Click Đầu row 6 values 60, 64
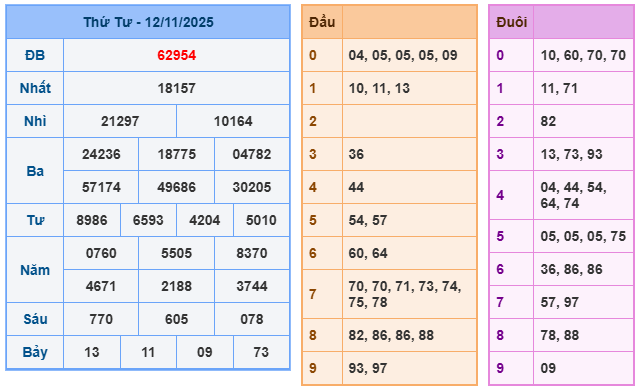Screen dimensions: 641x391 [x=368, y=253]
